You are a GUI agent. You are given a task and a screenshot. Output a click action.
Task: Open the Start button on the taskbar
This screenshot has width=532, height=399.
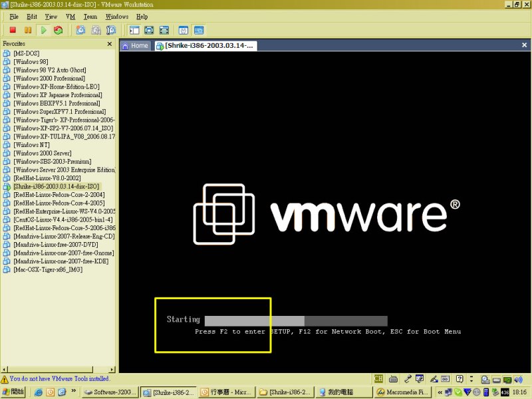click(x=13, y=392)
